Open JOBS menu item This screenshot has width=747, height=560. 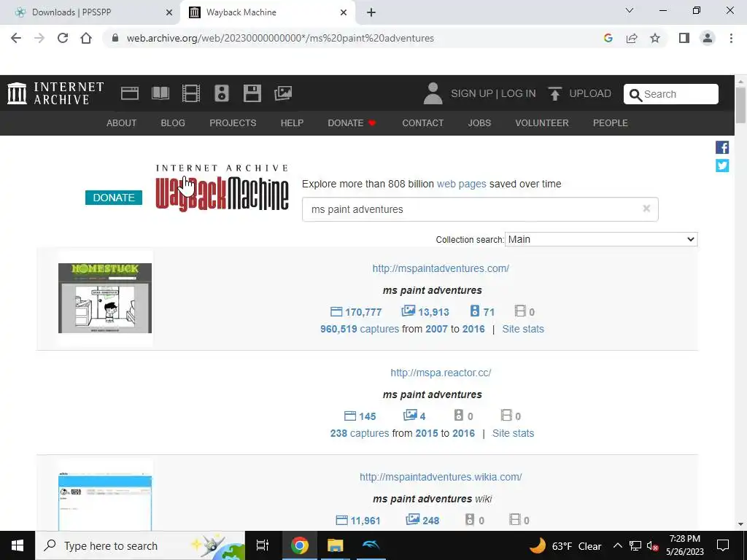point(479,122)
